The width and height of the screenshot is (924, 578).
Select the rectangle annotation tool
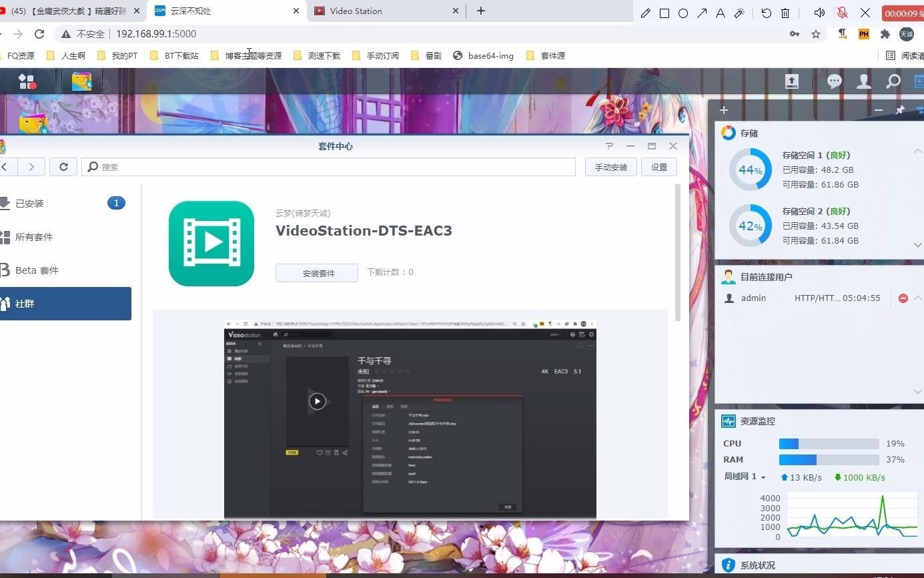click(664, 13)
